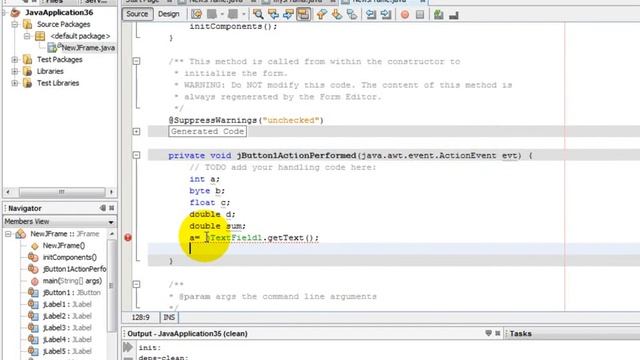Click the re-run arrow in Output
The width and height of the screenshot is (640, 360).
click(x=128, y=347)
